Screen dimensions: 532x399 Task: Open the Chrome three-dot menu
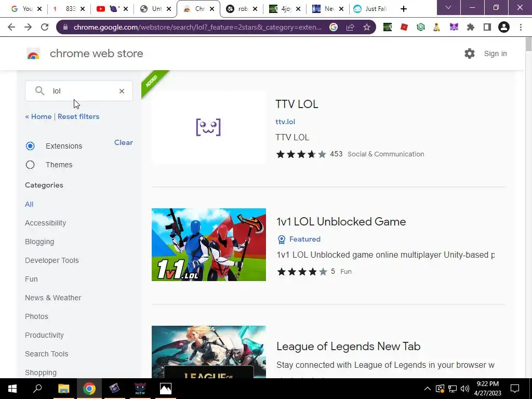(521, 27)
